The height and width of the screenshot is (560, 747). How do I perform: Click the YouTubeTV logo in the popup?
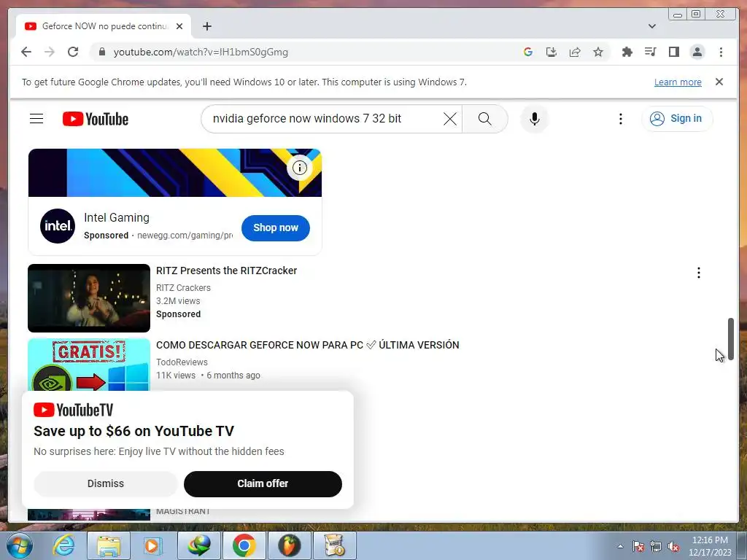[74, 410]
